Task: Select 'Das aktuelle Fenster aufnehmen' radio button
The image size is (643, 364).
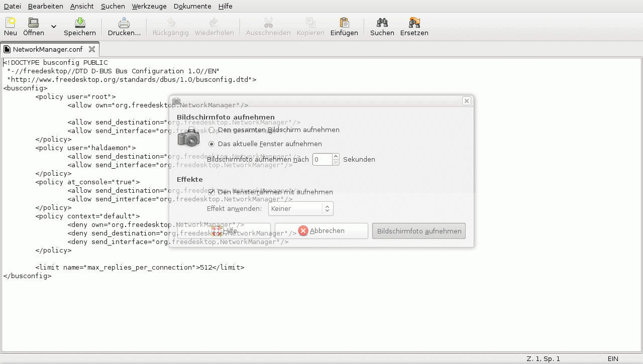Action: tap(211, 144)
